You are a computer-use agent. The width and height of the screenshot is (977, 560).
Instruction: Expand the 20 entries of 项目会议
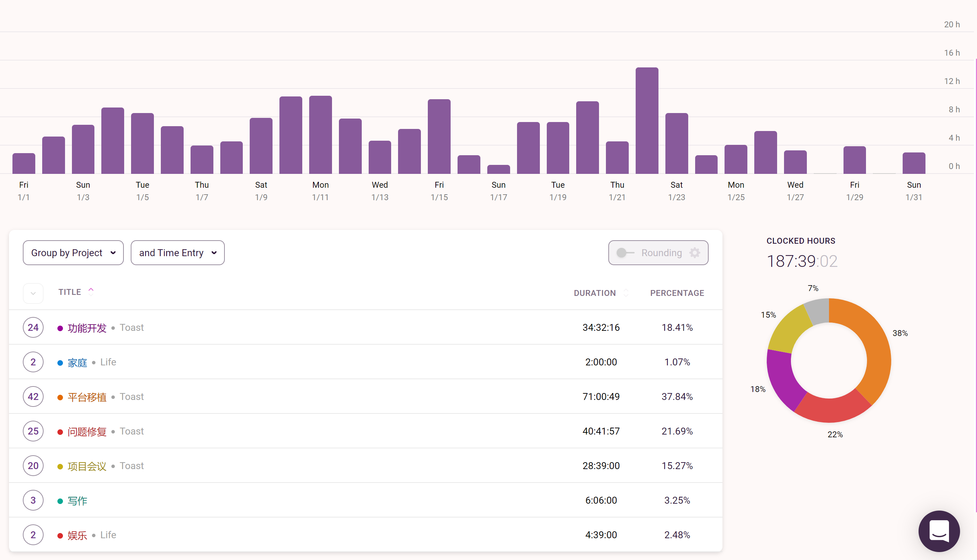(33, 466)
